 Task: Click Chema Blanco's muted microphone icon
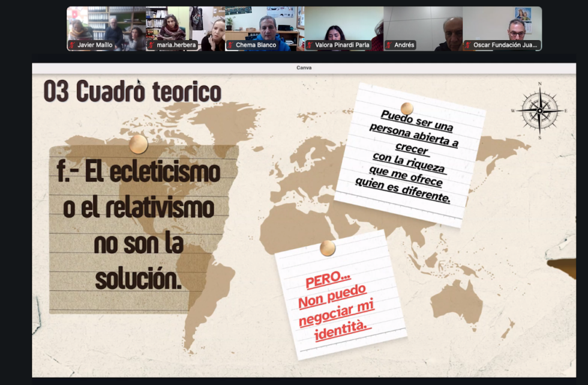point(230,45)
